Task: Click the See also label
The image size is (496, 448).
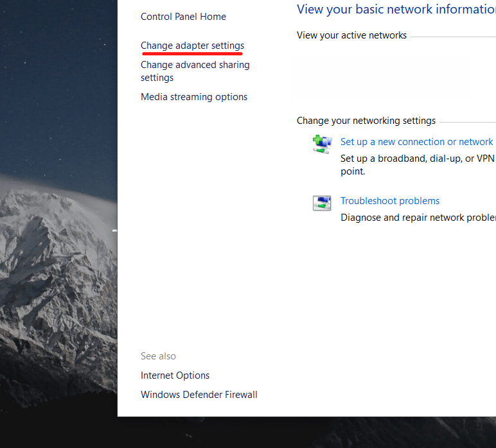Action: click(158, 356)
